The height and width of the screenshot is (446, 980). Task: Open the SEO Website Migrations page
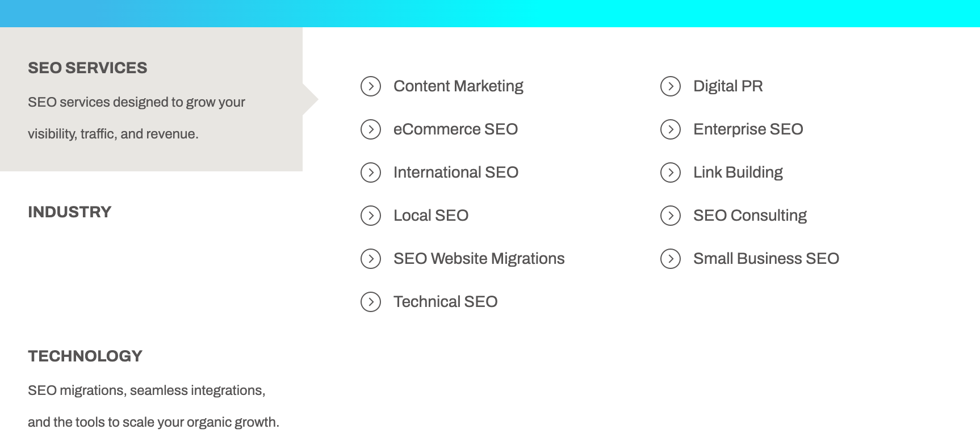(x=479, y=259)
